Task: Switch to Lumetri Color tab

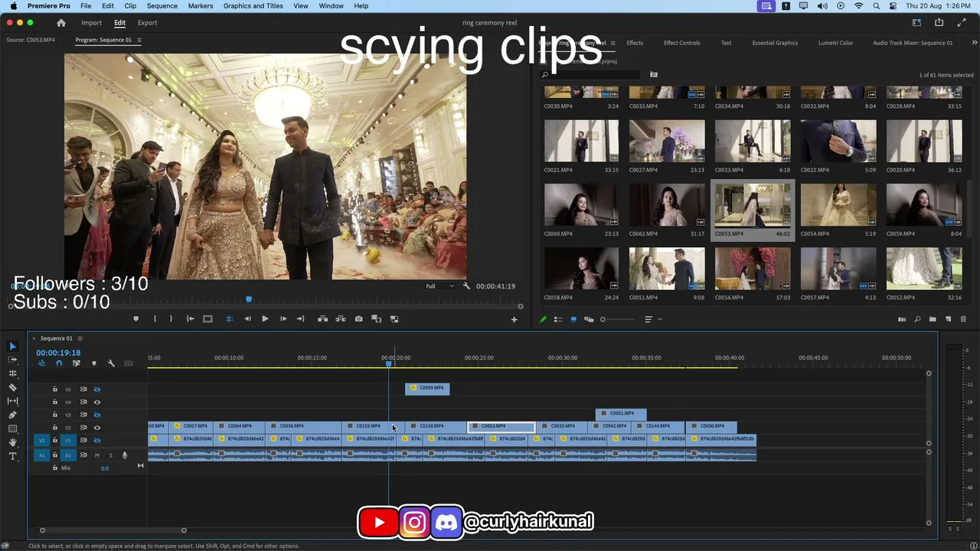Action: [835, 43]
